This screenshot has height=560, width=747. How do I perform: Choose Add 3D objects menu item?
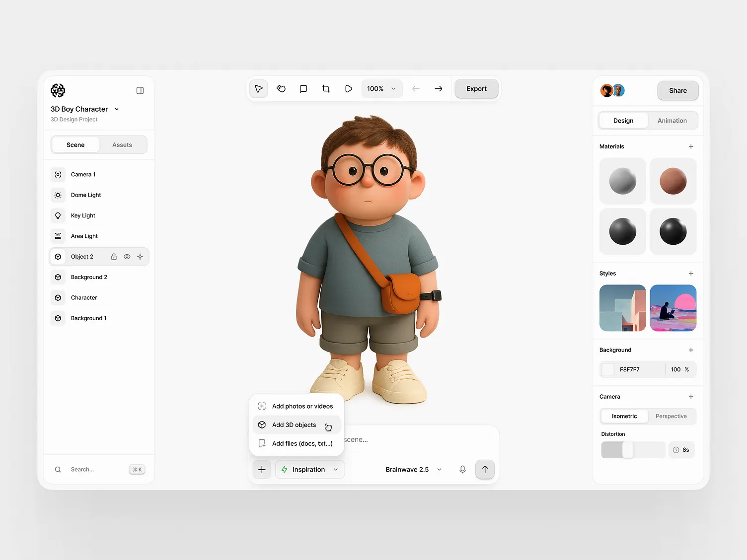(x=294, y=425)
